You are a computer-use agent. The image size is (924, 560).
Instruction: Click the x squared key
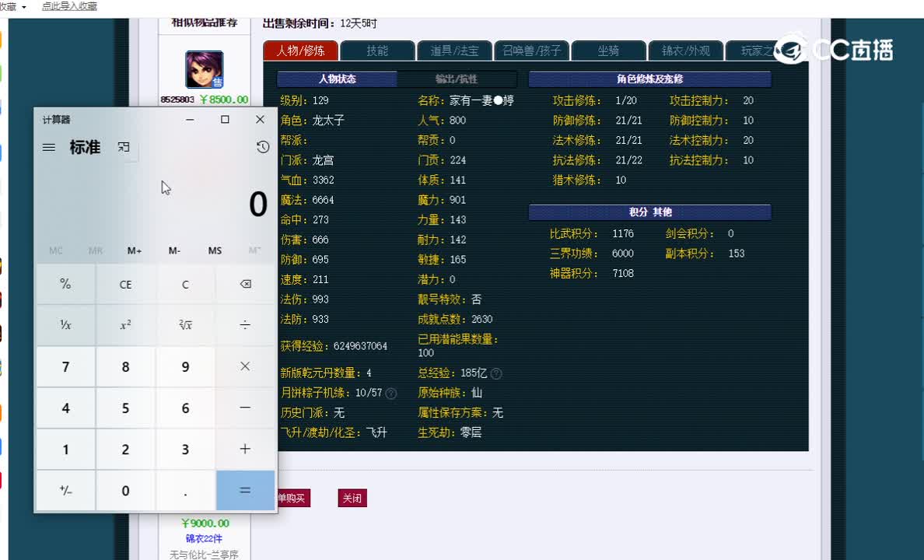point(125,325)
